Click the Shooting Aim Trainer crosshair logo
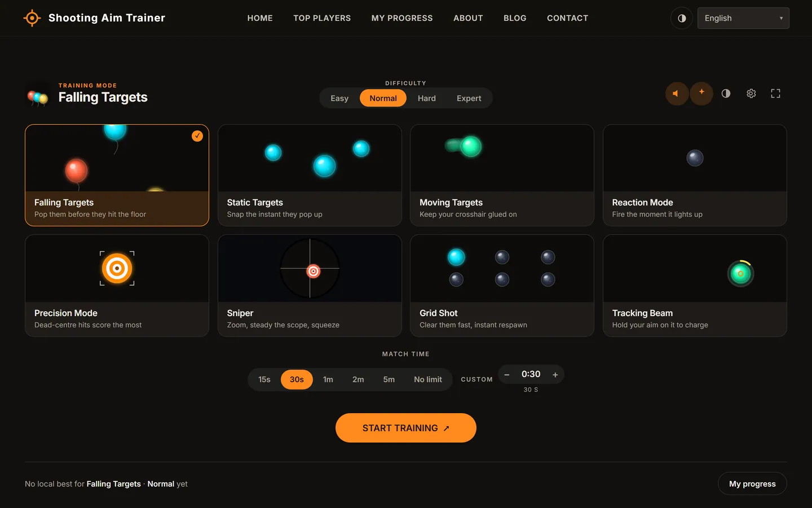The width and height of the screenshot is (812, 508). [x=32, y=18]
